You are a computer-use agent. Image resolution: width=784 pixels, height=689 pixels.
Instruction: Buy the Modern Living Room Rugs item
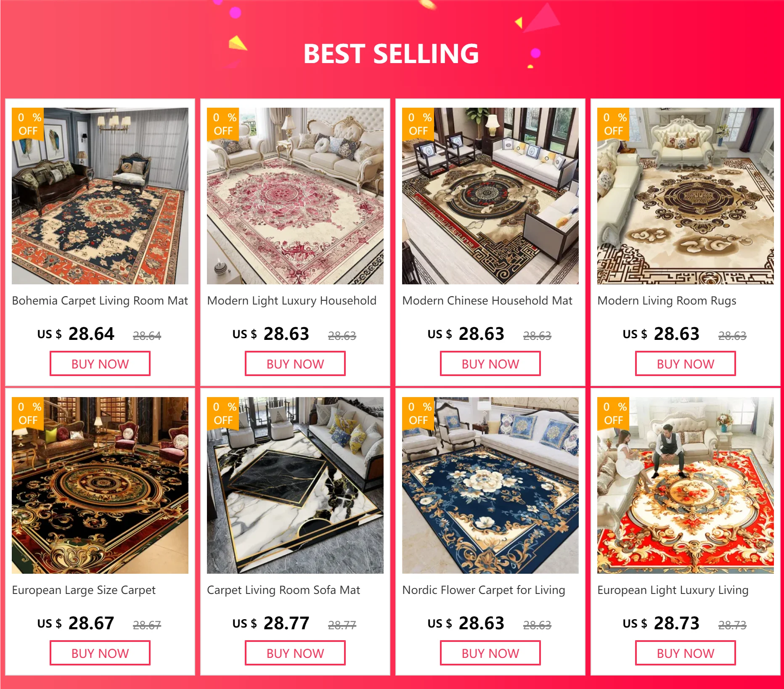click(686, 364)
